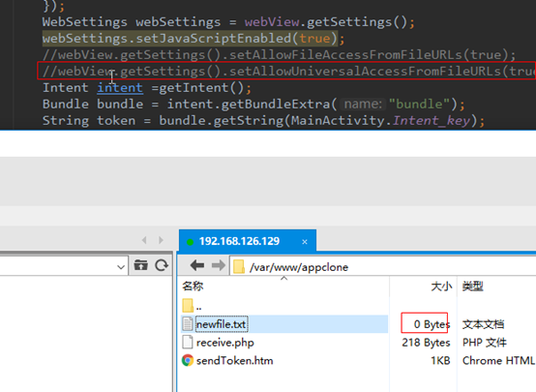Click the open-folder icon beside refresh
This screenshot has height=392, width=536.
140,265
